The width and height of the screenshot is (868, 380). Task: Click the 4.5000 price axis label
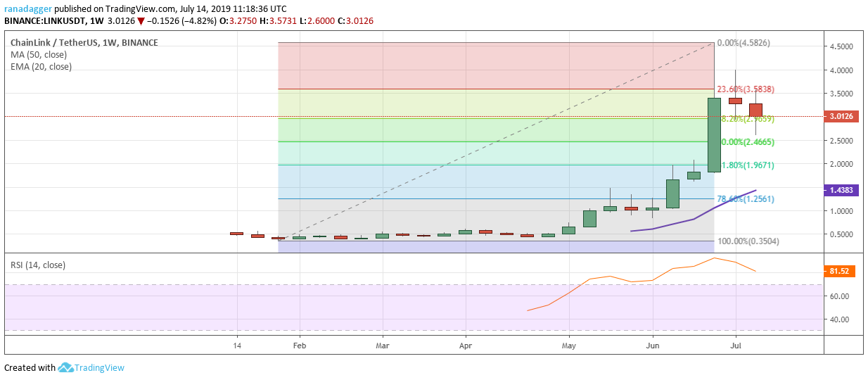click(x=841, y=47)
